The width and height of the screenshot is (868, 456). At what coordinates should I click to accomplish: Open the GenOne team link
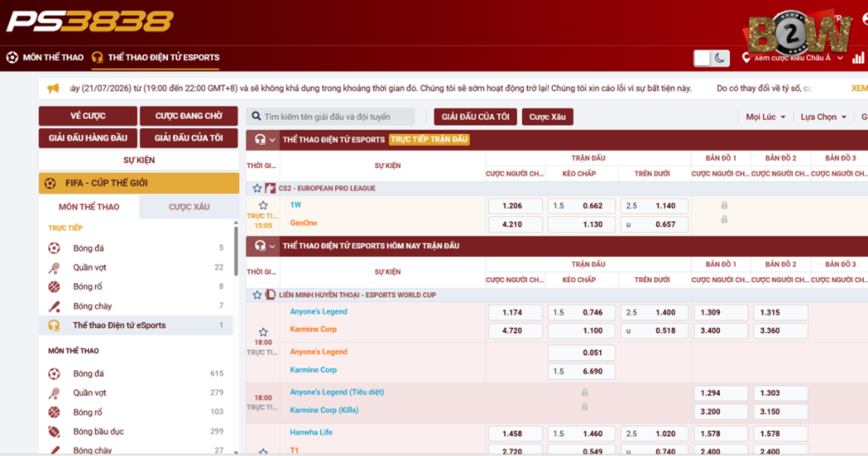tap(303, 223)
